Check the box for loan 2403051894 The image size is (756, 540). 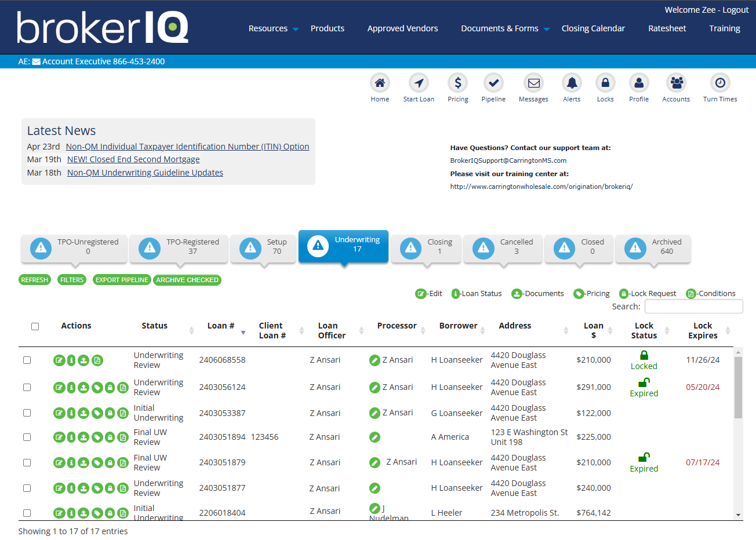[x=27, y=437]
